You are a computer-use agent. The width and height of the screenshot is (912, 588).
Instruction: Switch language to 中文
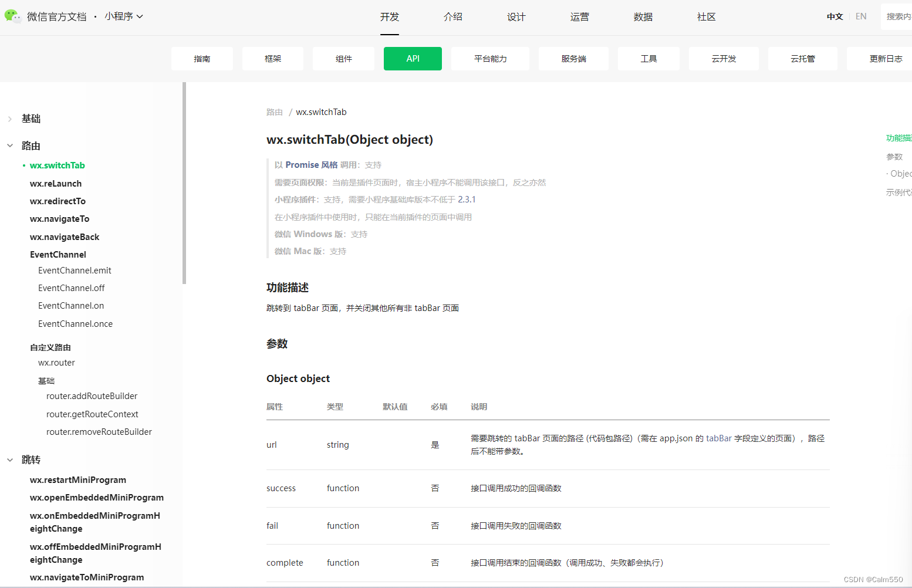[835, 16]
